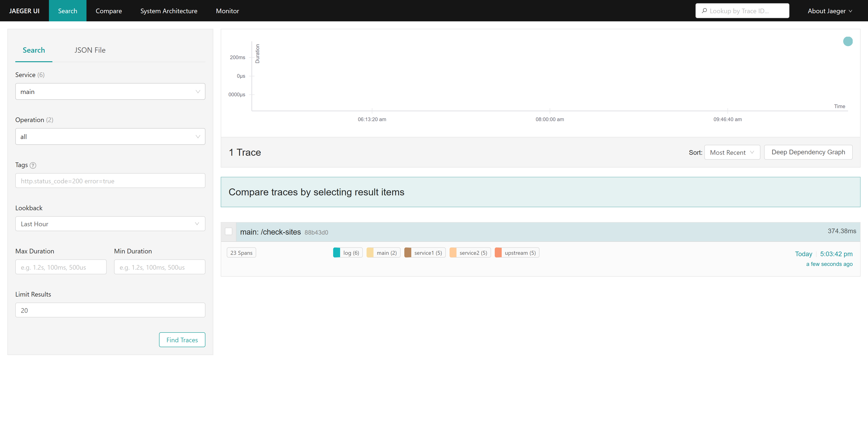Select the JSON File tab
Image resolution: width=868 pixels, height=446 pixels.
point(90,50)
